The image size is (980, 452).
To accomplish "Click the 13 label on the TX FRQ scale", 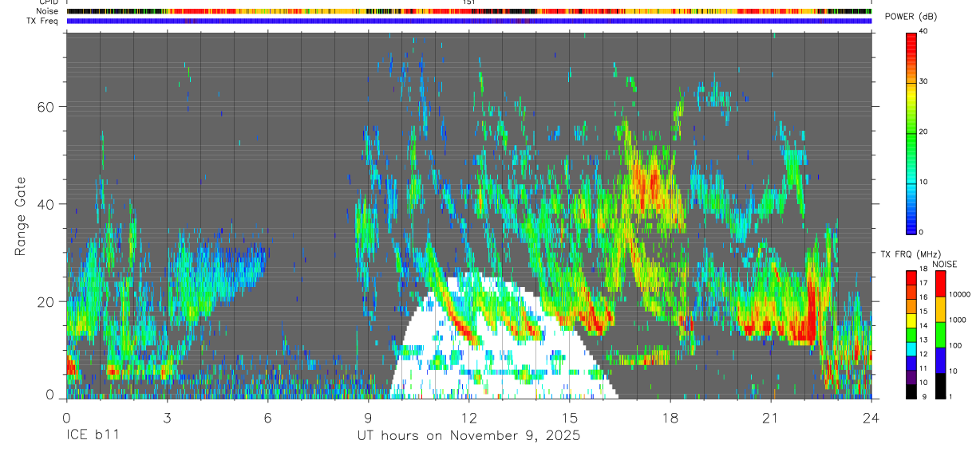I will (x=923, y=340).
